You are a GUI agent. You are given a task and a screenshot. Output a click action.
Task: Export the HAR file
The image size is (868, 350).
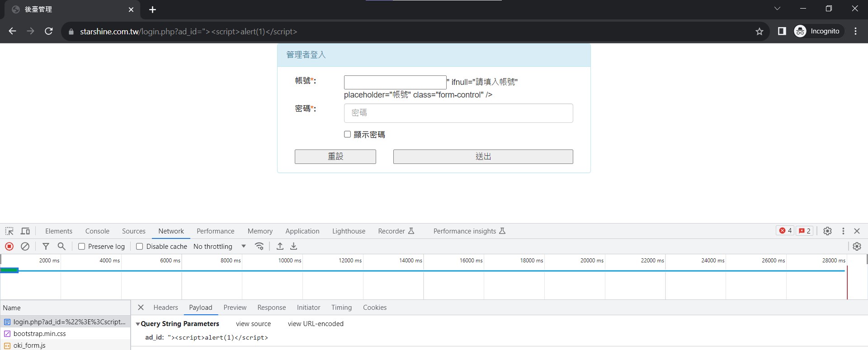pos(294,246)
